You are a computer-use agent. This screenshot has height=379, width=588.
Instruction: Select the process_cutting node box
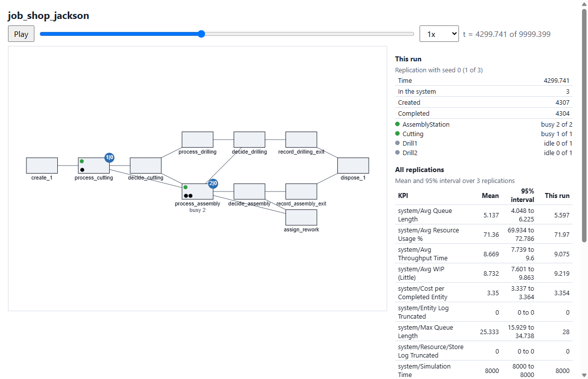(94, 166)
